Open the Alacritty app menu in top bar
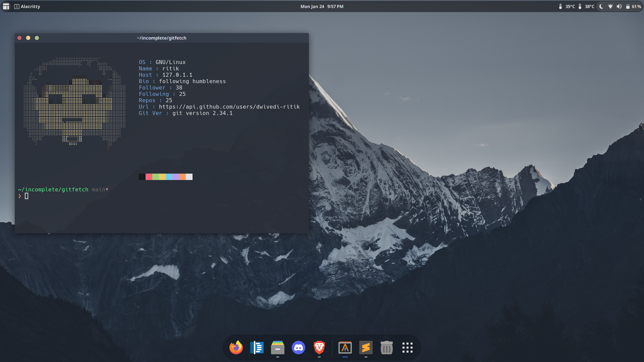The height and width of the screenshot is (362, 644). pyautogui.click(x=27, y=6)
